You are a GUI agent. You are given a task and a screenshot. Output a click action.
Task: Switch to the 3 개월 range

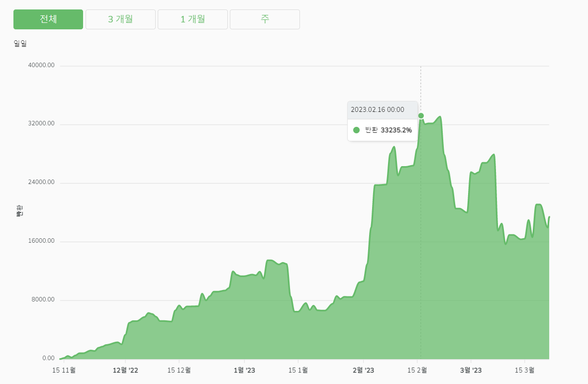tap(120, 19)
